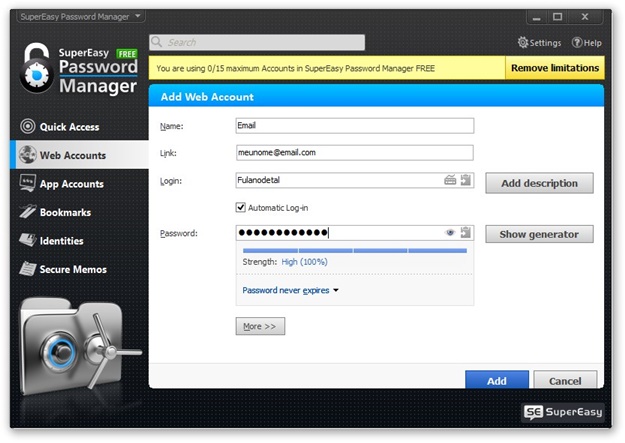Click the App Accounts monitor icon
Screen dimensions: 625x443
pyautogui.click(x=28, y=183)
